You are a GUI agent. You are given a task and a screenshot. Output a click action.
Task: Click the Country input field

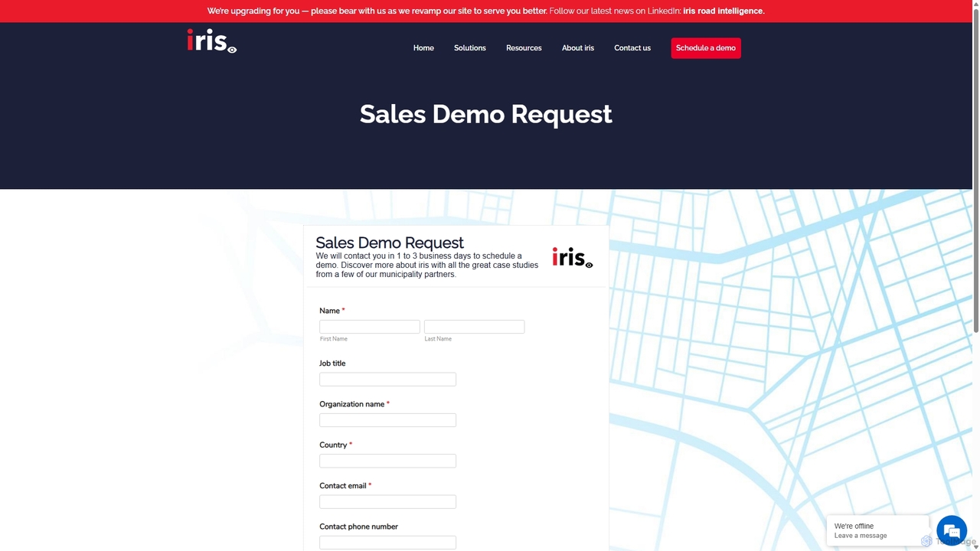[x=387, y=461]
